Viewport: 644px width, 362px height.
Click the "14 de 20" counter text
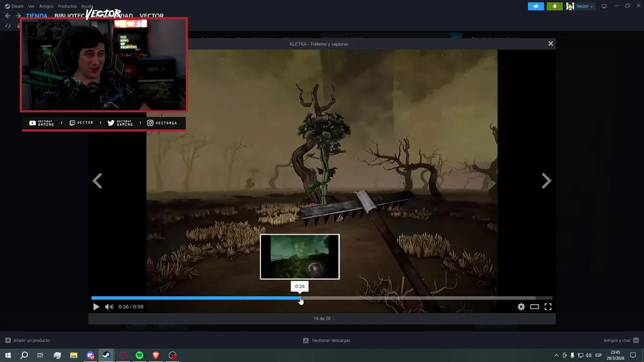[x=322, y=318]
